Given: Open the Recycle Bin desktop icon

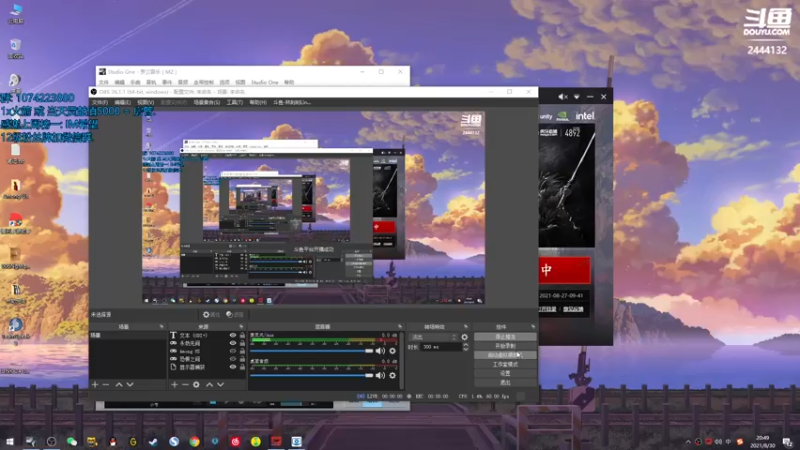Looking at the screenshot, I should pos(15,48).
